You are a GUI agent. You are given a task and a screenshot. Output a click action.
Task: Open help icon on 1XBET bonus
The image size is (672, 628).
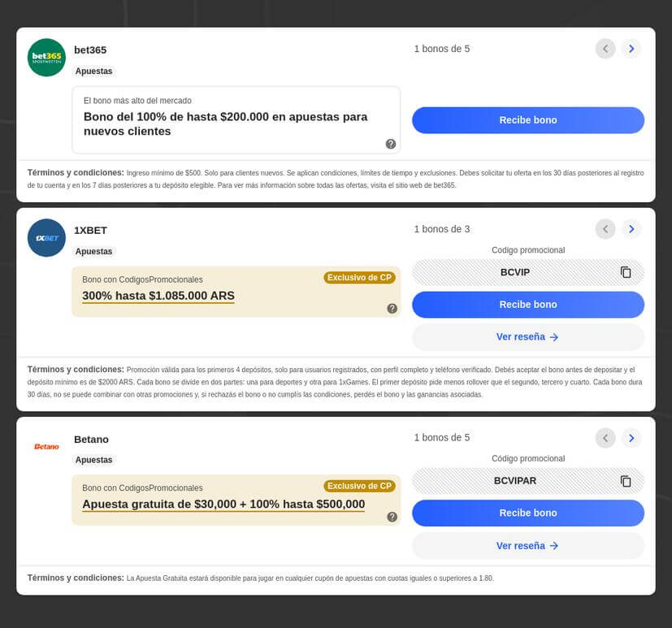pyautogui.click(x=392, y=309)
